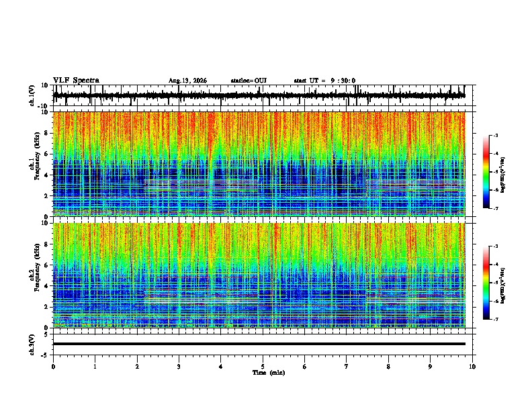Screen dimensions: 532x411
Task: Click the '4' tick on Time axis
Action: click(221, 367)
